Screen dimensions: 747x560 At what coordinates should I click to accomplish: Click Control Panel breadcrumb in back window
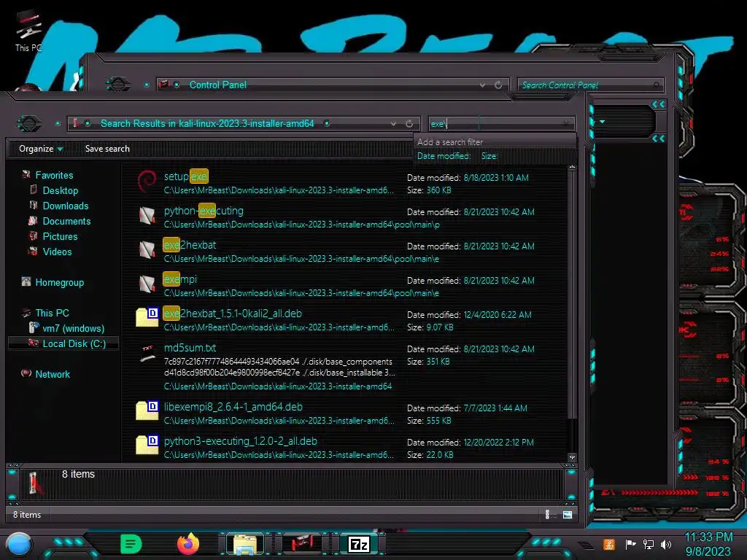tap(217, 85)
